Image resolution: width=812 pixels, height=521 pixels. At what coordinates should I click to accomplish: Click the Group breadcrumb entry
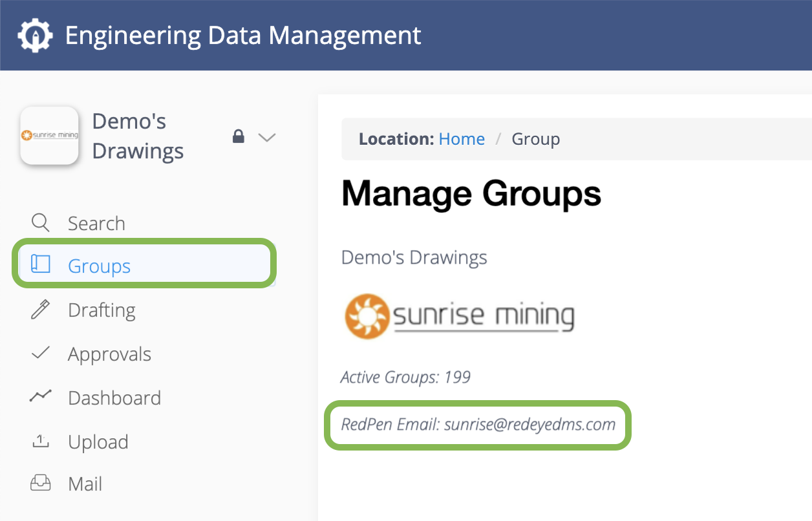coord(536,139)
